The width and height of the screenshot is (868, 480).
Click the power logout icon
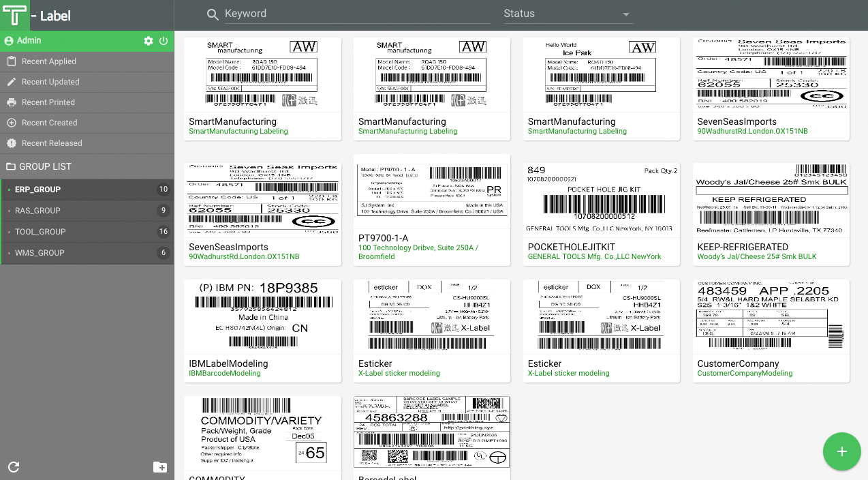164,41
